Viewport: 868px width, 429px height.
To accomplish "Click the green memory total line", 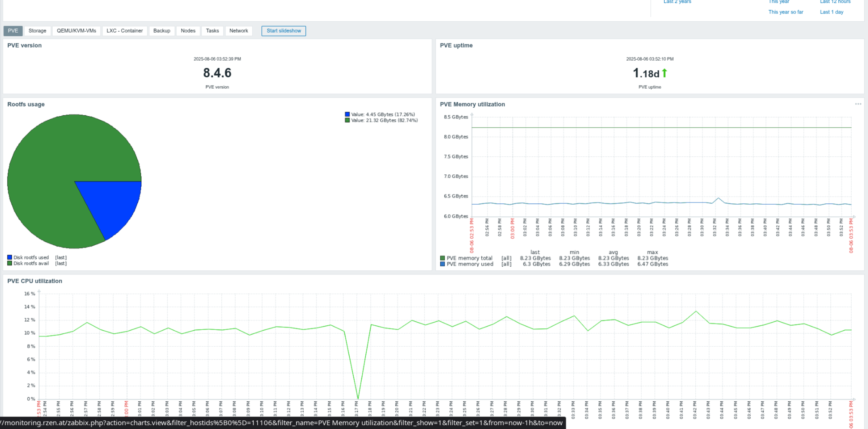I will tap(661, 128).
